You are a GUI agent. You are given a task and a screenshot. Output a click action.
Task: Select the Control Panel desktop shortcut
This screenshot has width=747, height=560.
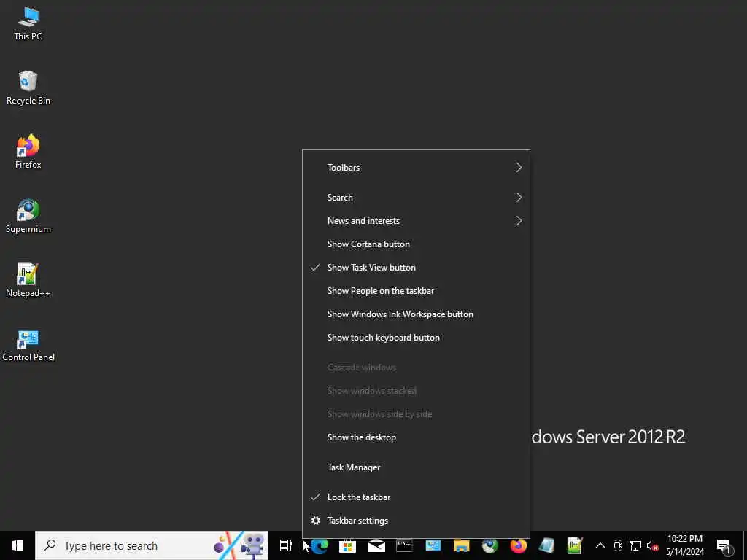pos(28,345)
